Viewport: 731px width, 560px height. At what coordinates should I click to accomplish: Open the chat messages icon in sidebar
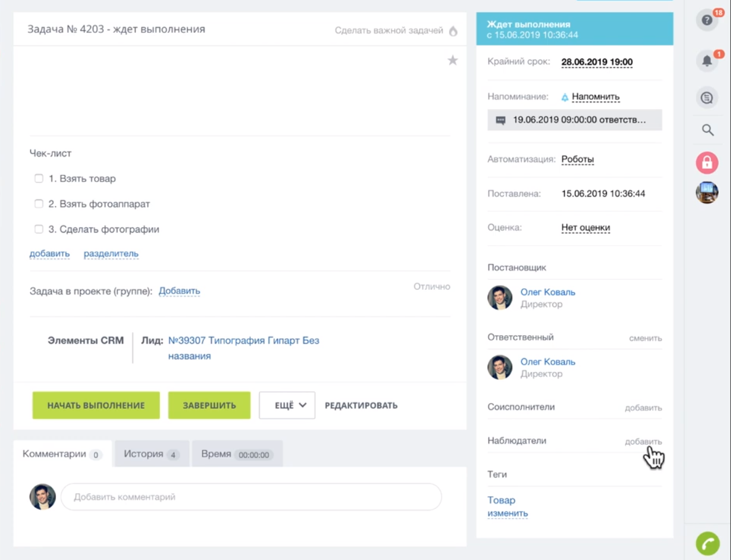tap(707, 97)
